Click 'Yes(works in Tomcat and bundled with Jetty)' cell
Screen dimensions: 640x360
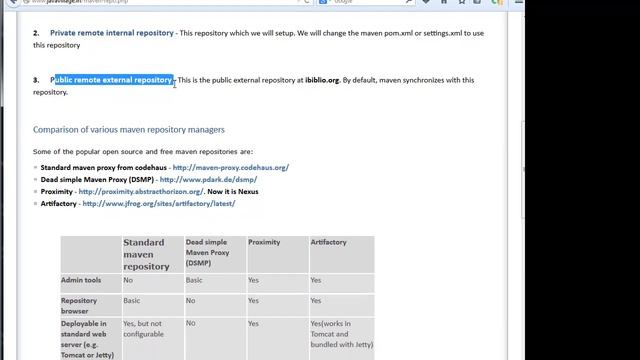pyautogui.click(x=342, y=339)
